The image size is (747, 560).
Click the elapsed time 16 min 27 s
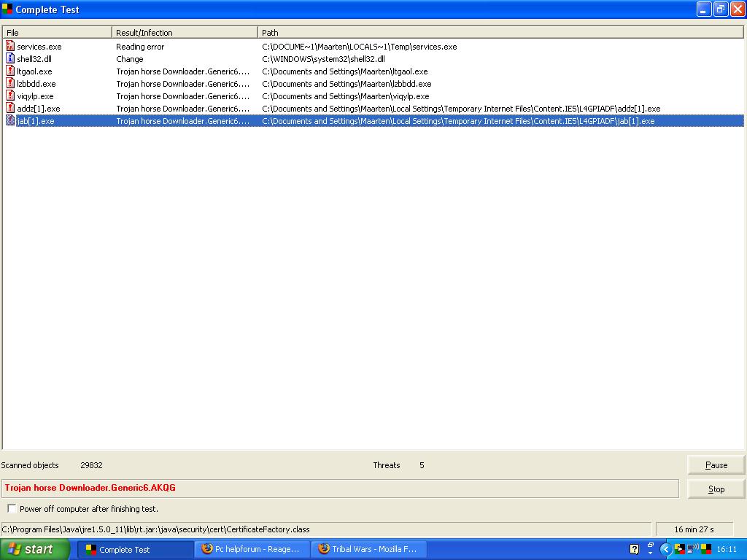694,529
